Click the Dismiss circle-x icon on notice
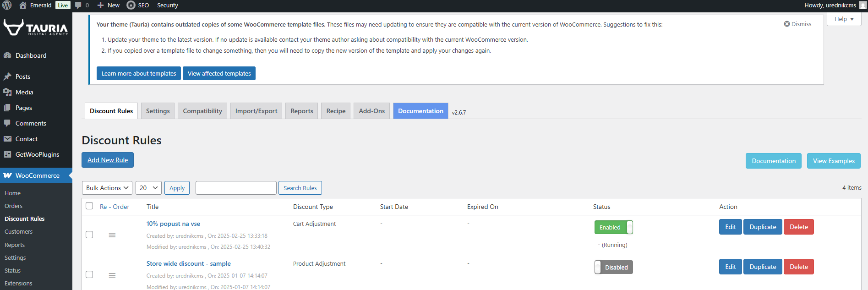This screenshot has height=290, width=868. [x=787, y=24]
